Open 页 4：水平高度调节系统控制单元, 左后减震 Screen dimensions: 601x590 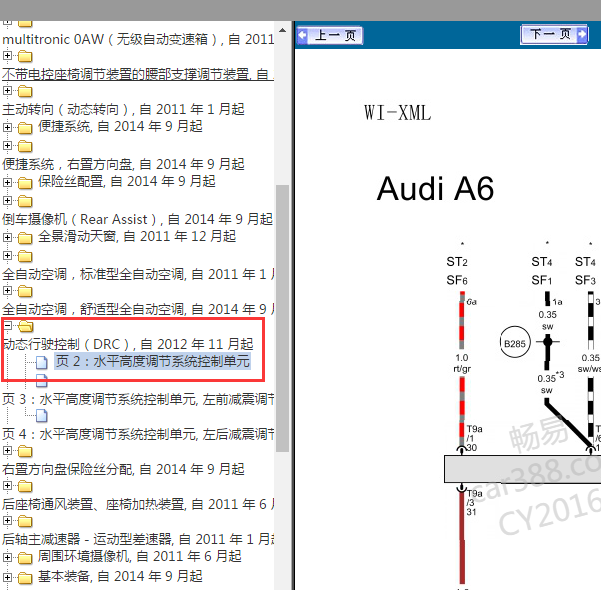coord(138,434)
